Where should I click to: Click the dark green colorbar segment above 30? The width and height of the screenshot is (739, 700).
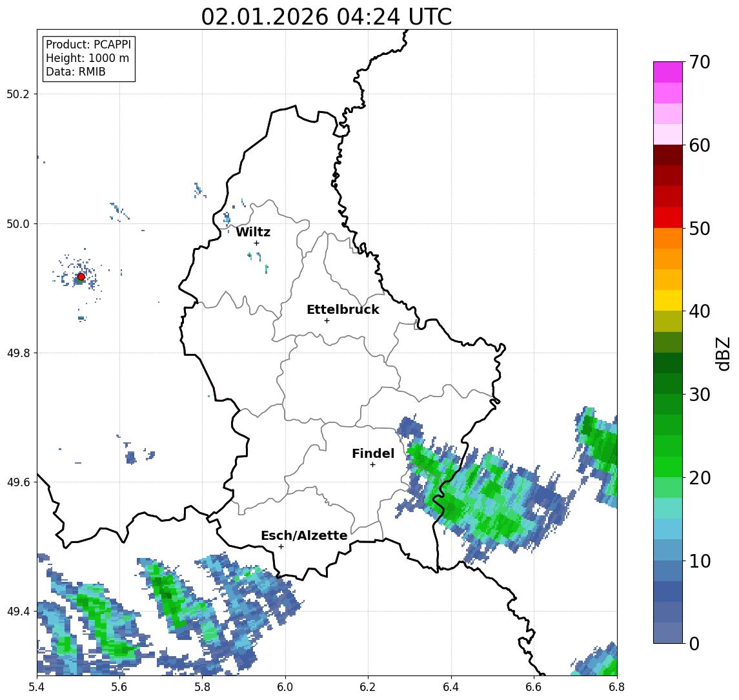click(x=668, y=384)
